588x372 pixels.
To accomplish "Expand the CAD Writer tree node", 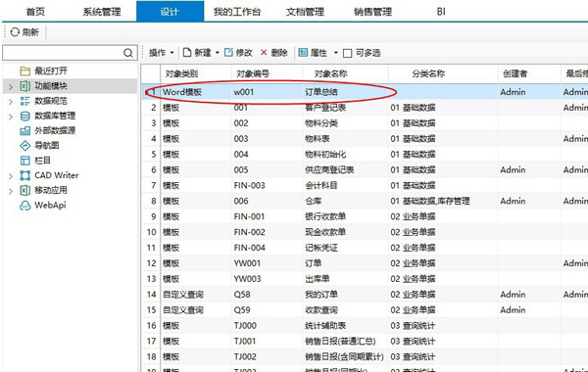I will click(x=11, y=176).
